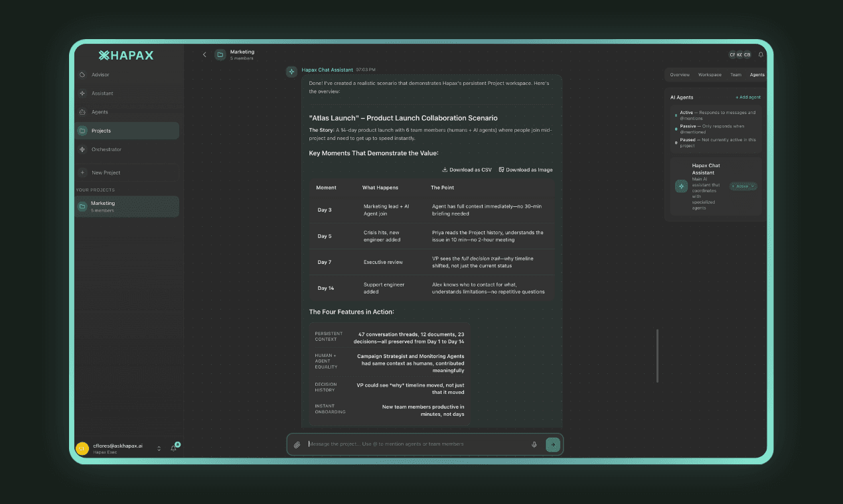The image size is (843, 504).
Task: Click the HAPAX logo
Action: tap(126, 55)
